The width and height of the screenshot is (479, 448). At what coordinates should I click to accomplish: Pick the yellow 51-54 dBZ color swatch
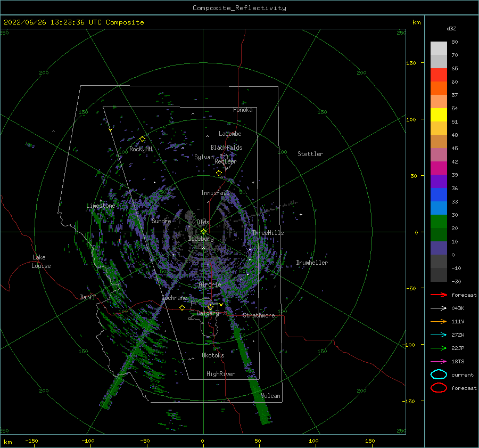tap(439, 115)
